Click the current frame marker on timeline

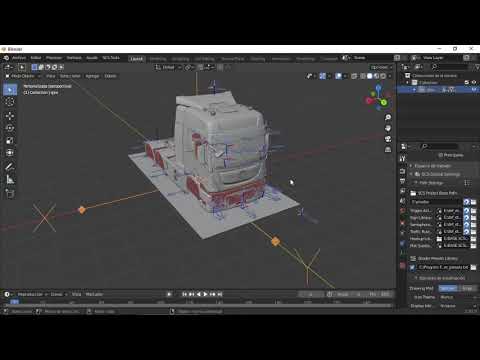click(x=14, y=302)
